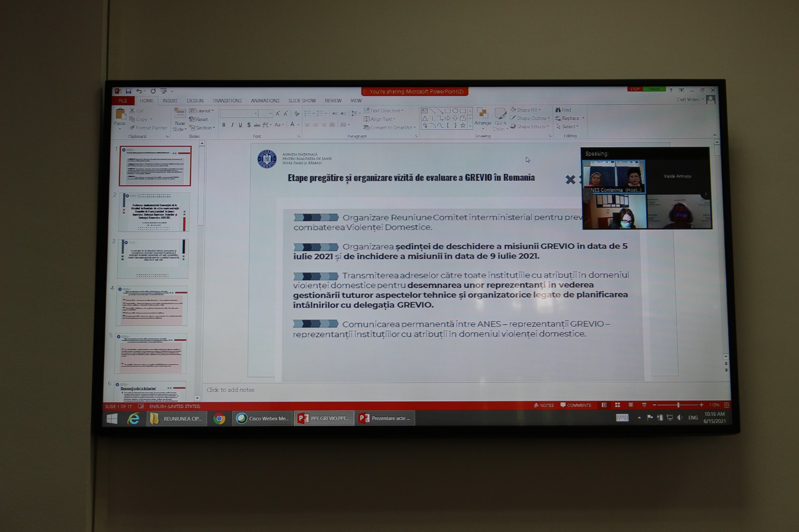The width and height of the screenshot is (799, 532).
Task: Select the Find binoculars tool
Action: [x=563, y=110]
